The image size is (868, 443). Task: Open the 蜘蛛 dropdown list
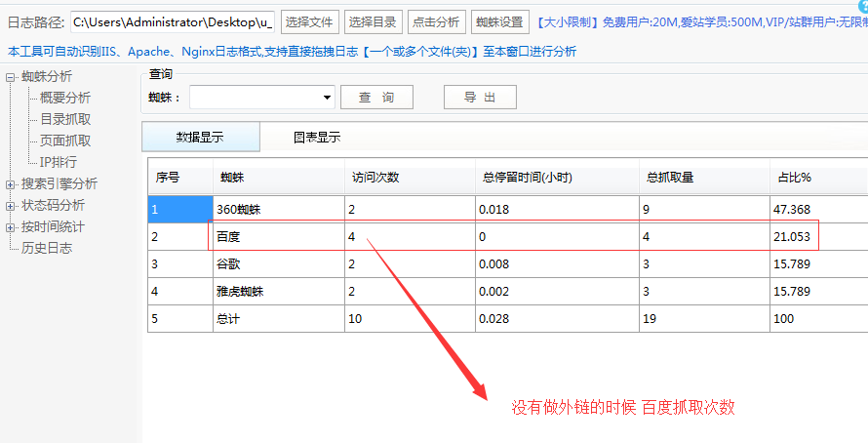[327, 98]
